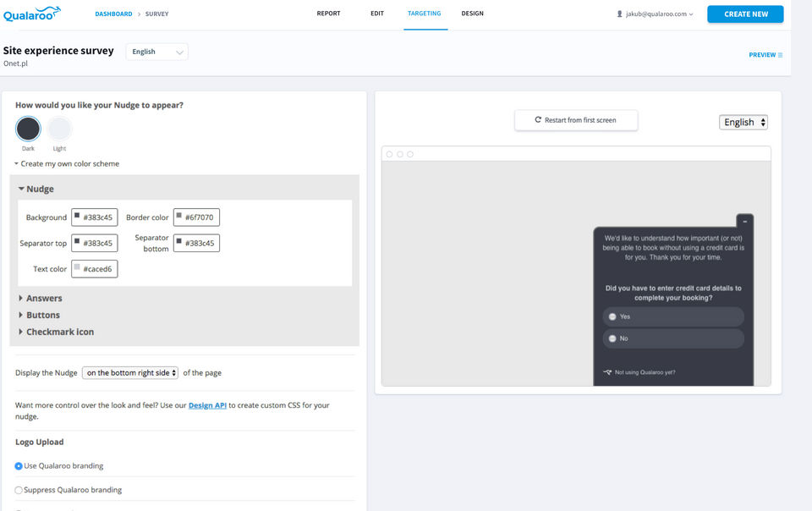
Task: Click the Text color swatch
Action: tap(77, 267)
